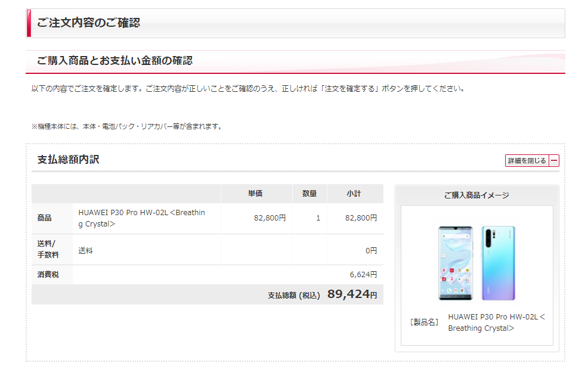Click the 0円 shipping subtotal
The image size is (588, 385).
coord(372,250)
